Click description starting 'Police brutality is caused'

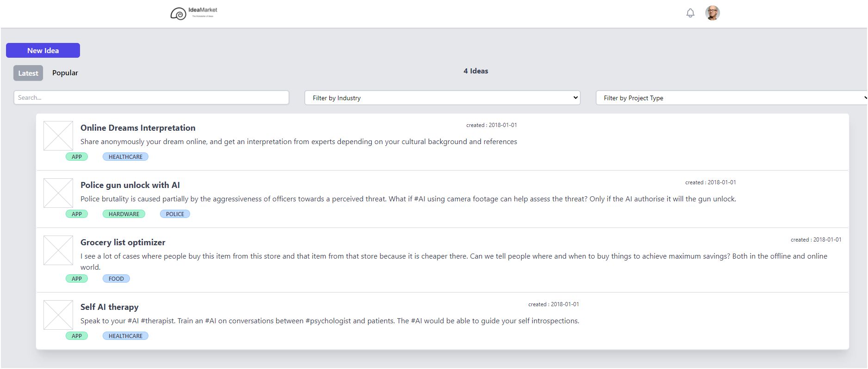pyautogui.click(x=408, y=199)
